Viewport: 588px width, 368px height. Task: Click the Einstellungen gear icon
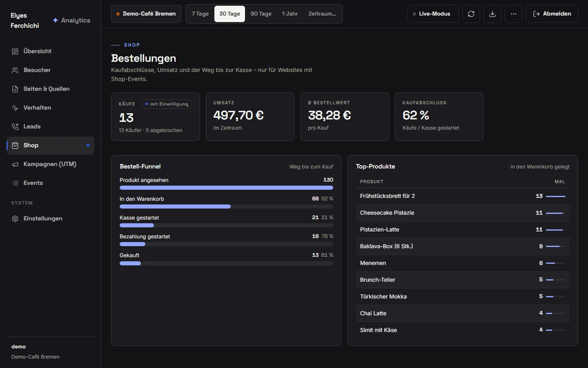pyautogui.click(x=15, y=219)
